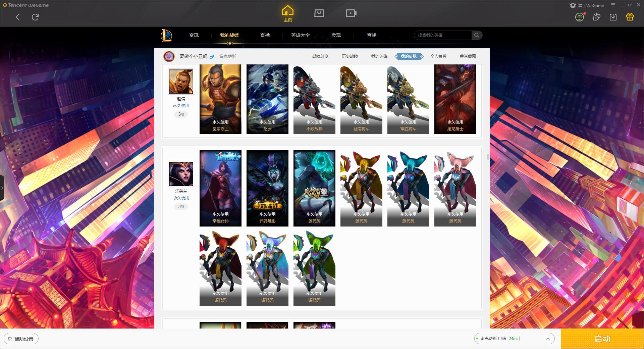
Task: Open the 主页 home icon
Action: [288, 14]
